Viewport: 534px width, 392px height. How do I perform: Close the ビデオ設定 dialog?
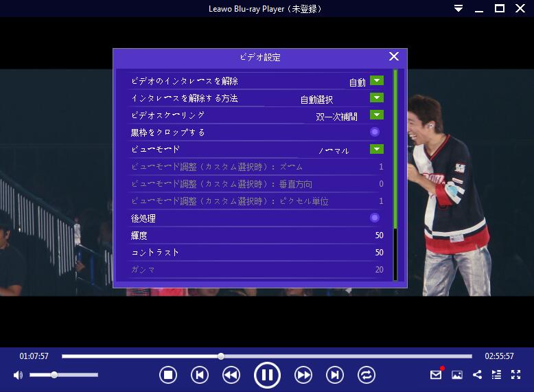(x=394, y=56)
